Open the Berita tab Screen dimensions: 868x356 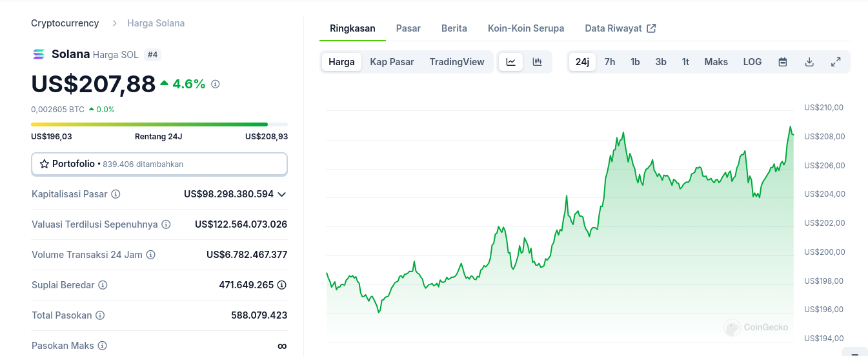coord(454,28)
